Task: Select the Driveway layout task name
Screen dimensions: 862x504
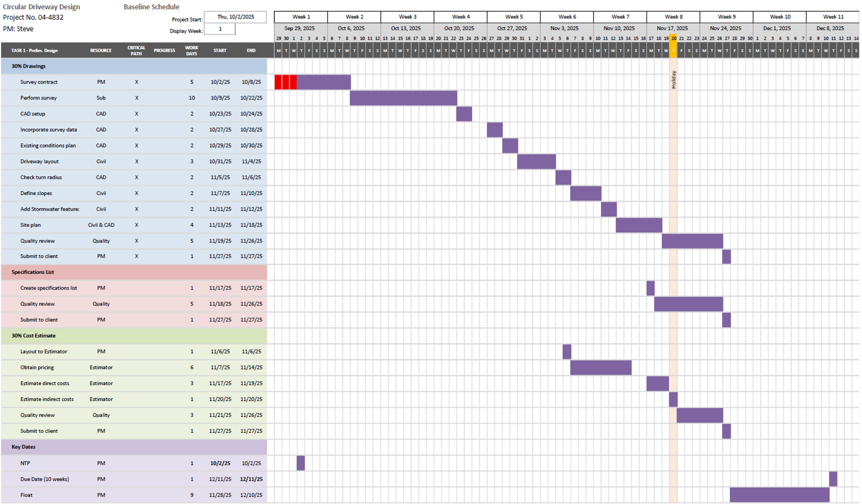Action: click(x=40, y=162)
